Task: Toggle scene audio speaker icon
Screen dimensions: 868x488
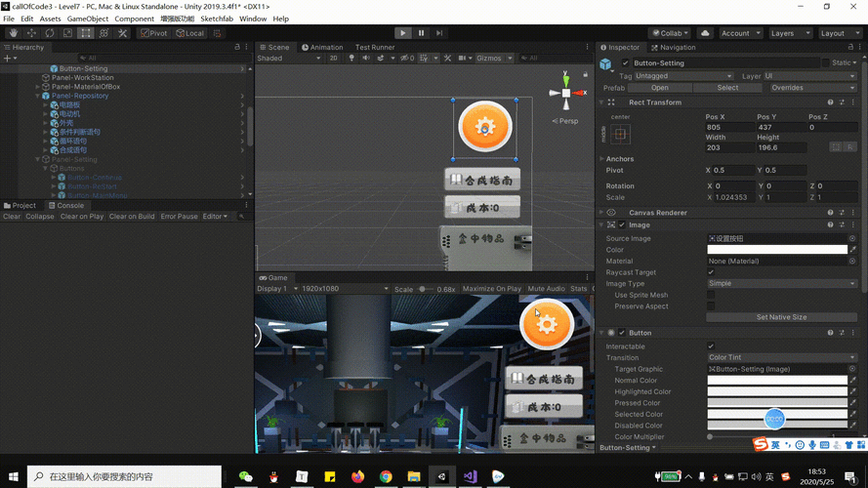Action: click(x=366, y=59)
